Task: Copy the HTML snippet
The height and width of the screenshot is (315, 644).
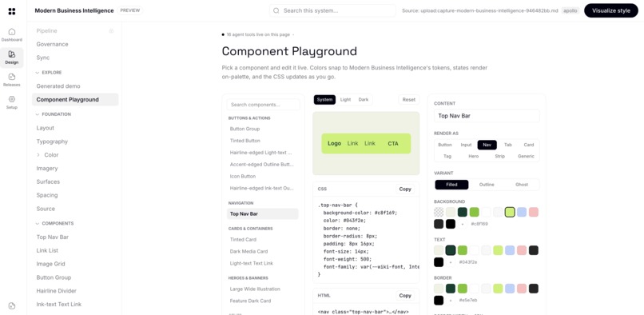Action: pos(405,296)
